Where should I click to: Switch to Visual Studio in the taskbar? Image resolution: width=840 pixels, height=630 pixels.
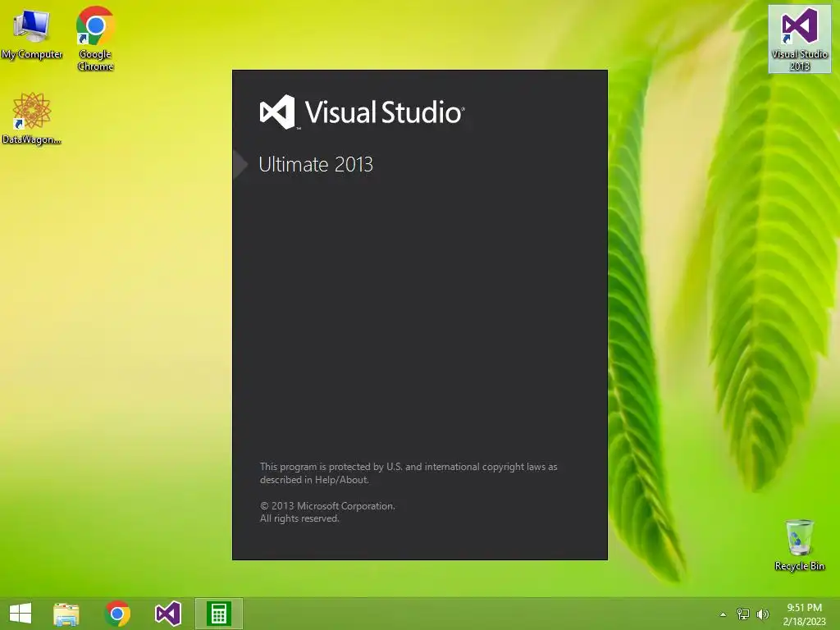[167, 614]
